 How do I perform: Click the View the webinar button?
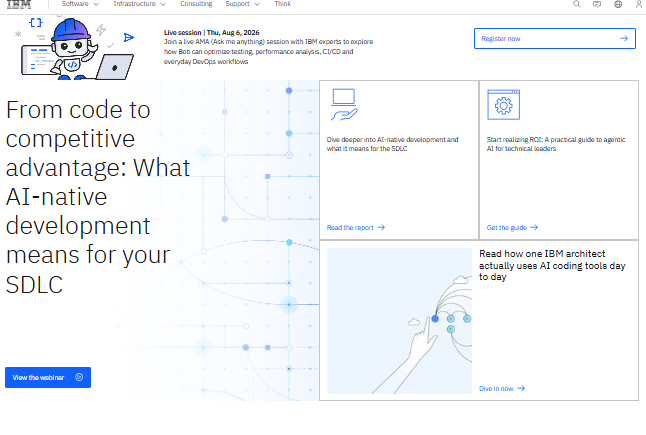[48, 377]
